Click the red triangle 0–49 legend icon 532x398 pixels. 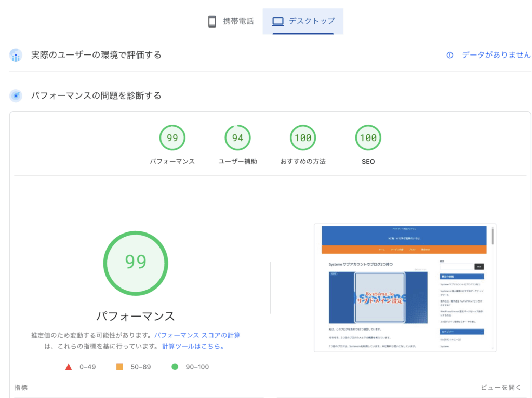coord(68,367)
